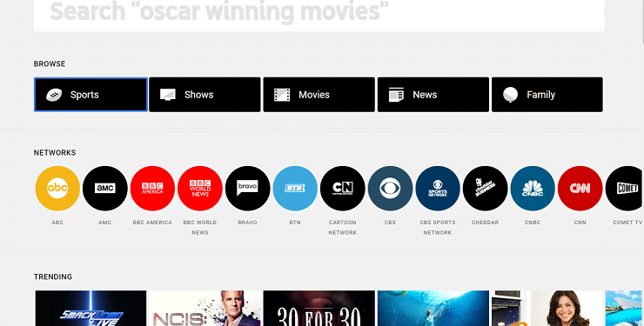The image size is (644, 326).
Task: Browse the Movies category
Action: 319,94
